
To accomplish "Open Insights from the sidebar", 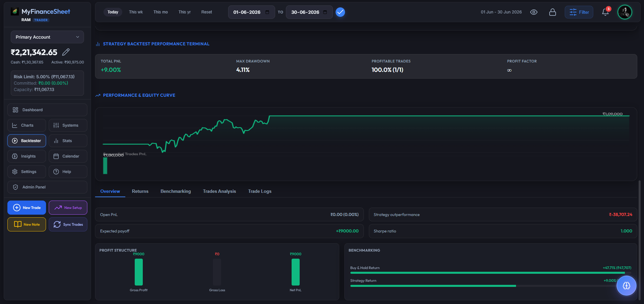I will click(27, 156).
